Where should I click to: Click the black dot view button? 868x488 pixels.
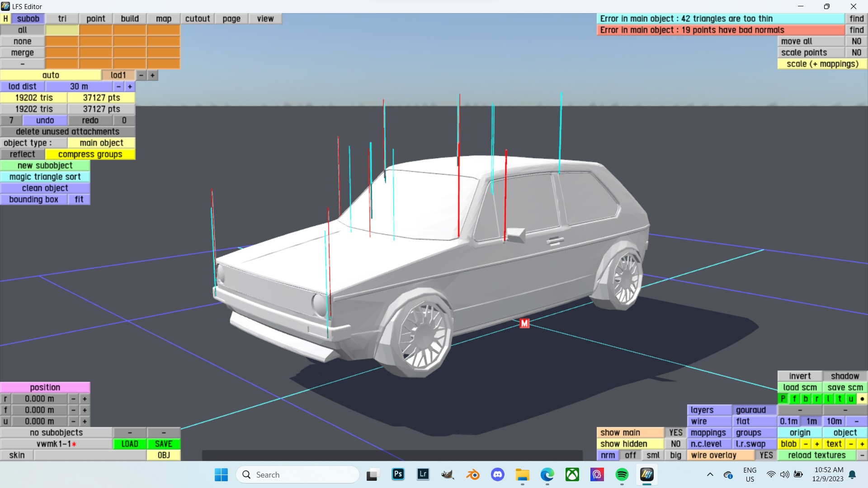coord(862,399)
